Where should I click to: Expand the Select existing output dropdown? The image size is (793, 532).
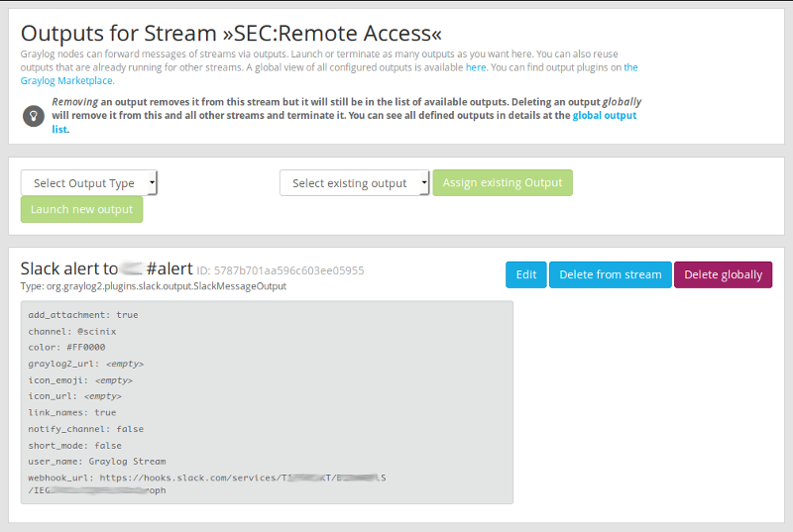click(354, 183)
